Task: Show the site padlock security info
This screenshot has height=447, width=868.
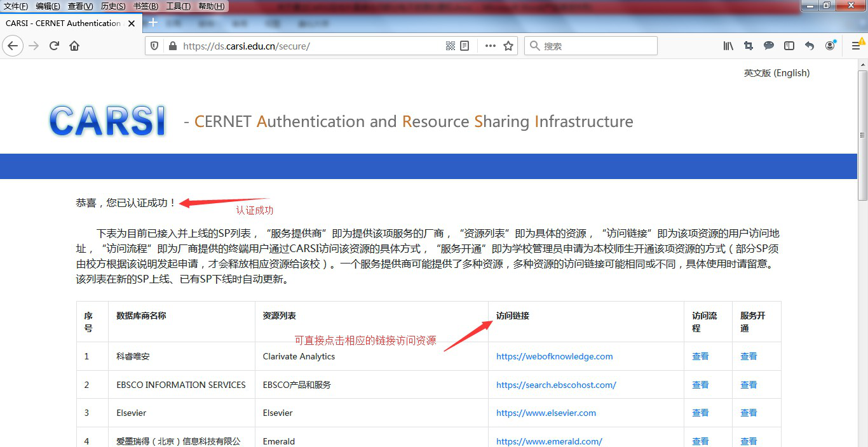Action: pos(172,46)
